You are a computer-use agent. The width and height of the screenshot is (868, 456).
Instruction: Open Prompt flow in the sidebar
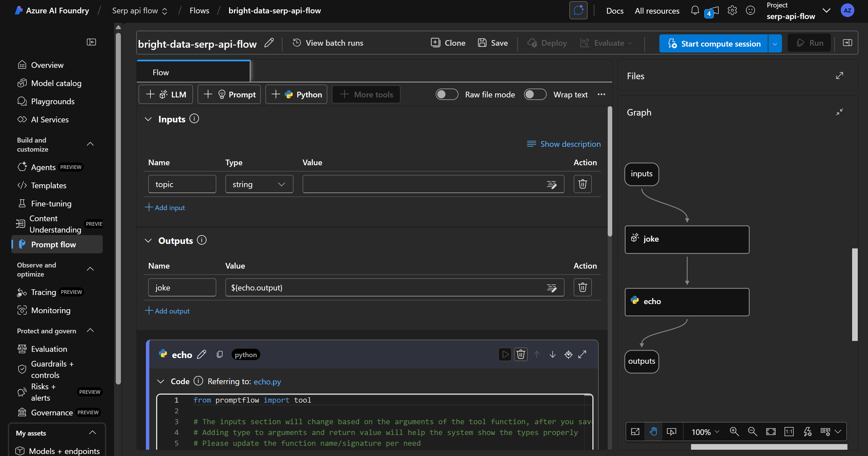[53, 244]
